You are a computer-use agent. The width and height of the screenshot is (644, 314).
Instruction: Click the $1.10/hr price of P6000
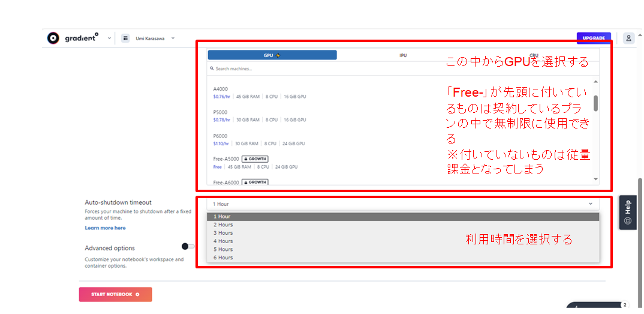pyautogui.click(x=221, y=144)
